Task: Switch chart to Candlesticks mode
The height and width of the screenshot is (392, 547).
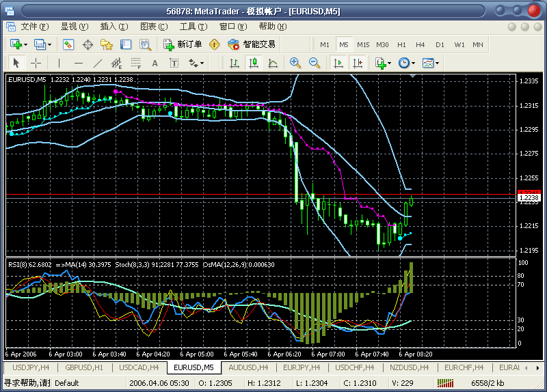Action: tap(254, 63)
